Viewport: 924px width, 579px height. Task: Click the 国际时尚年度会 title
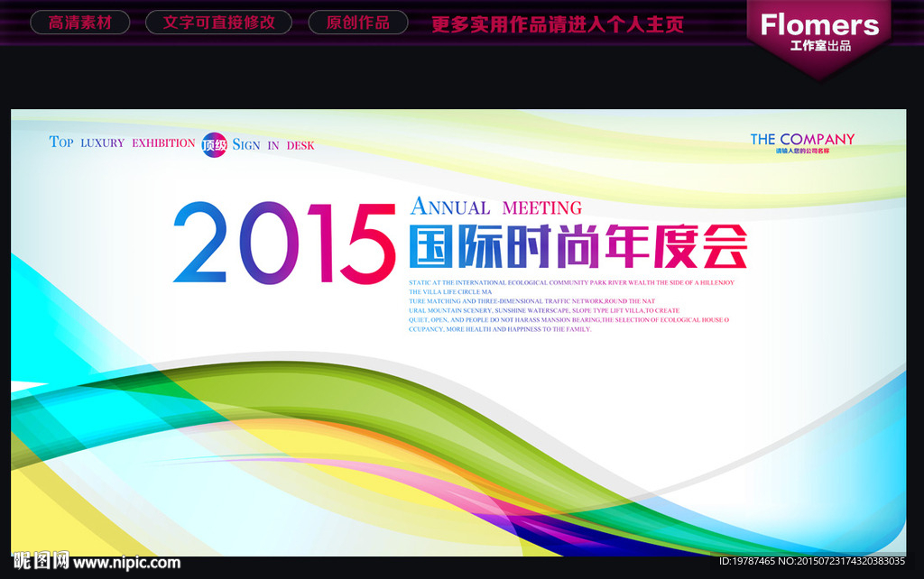coord(578,246)
